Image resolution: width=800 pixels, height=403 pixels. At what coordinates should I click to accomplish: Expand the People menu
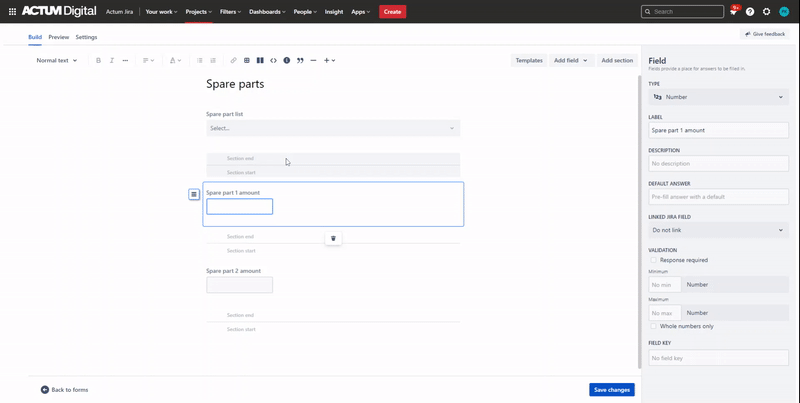[305, 12]
